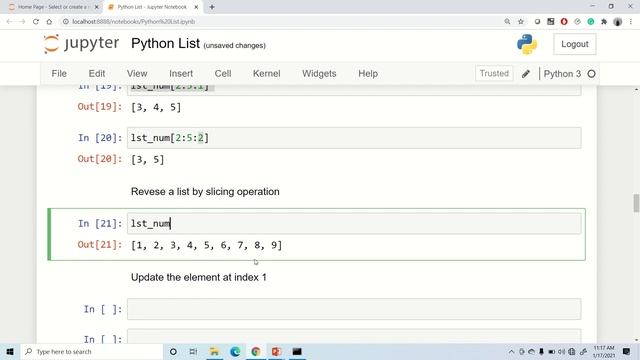Click the taskbar search box
640x360 pixels.
click(x=91, y=351)
